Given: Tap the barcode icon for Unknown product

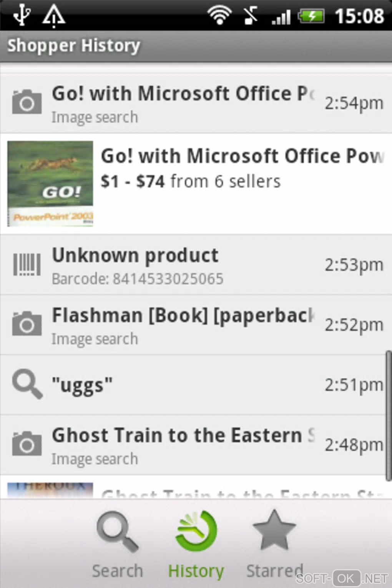Looking at the screenshot, I should pos(27,264).
